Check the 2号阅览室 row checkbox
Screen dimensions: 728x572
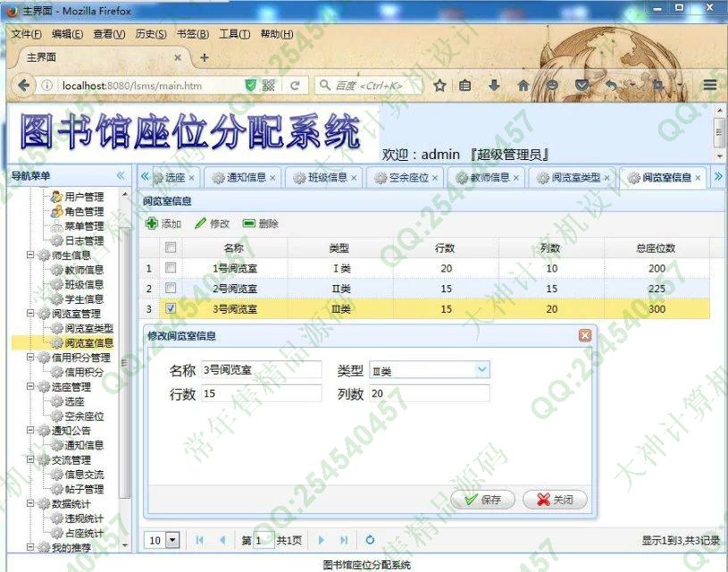tap(171, 288)
